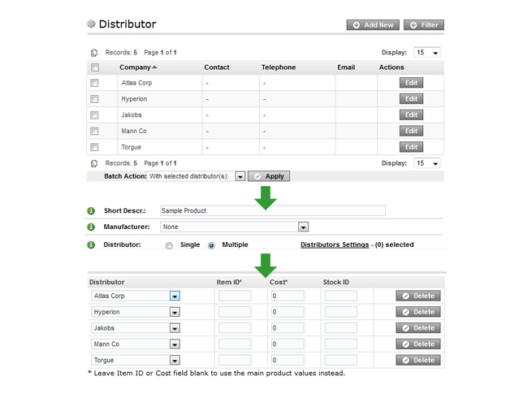The image size is (532, 398).
Task: Click the top records page icon
Action: pyautogui.click(x=94, y=53)
